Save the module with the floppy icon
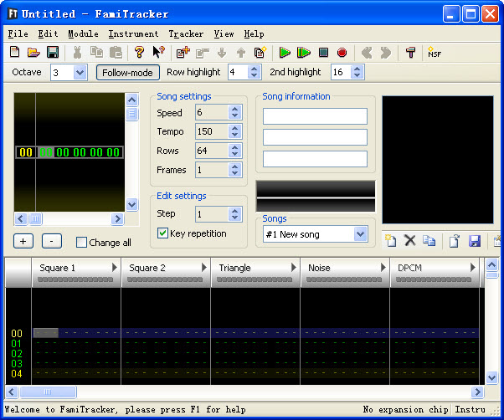This screenshot has width=504, height=420. [52, 53]
